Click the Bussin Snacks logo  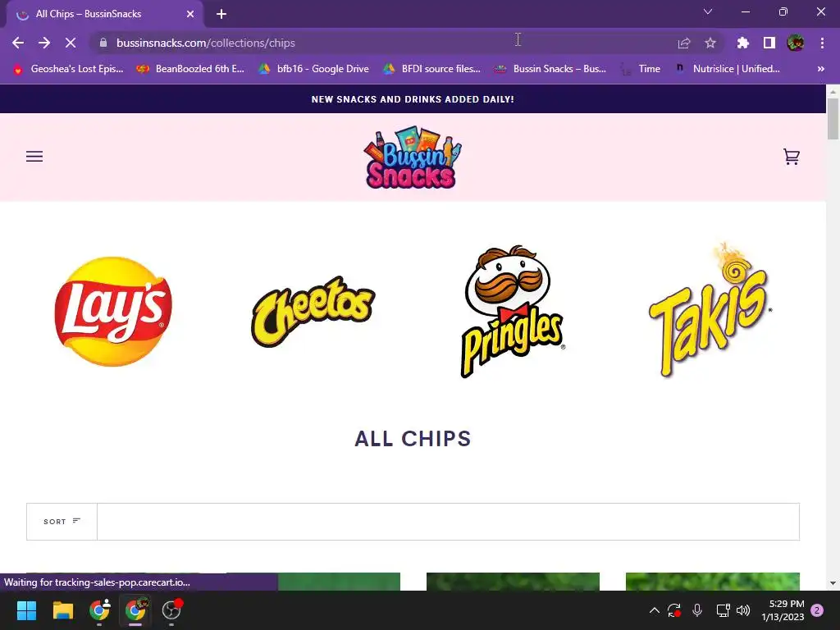coord(413,157)
